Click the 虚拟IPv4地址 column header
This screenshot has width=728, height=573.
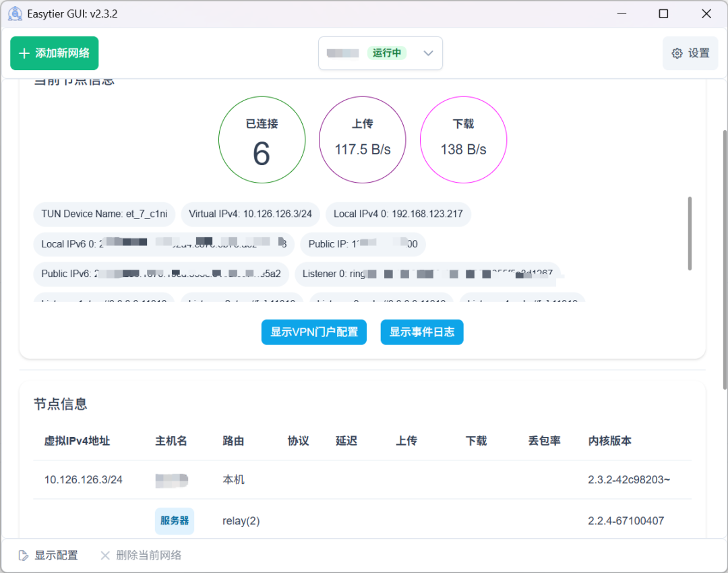tap(77, 441)
